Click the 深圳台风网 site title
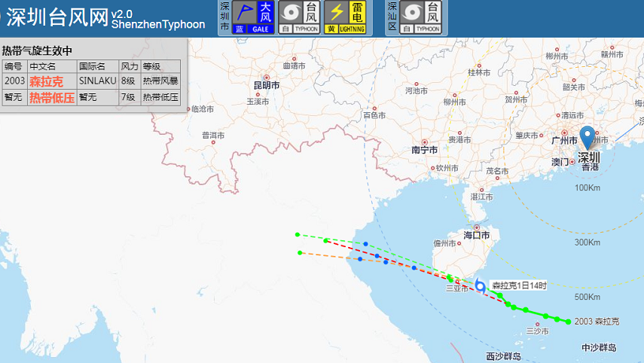This screenshot has width=644, height=363. point(56,17)
